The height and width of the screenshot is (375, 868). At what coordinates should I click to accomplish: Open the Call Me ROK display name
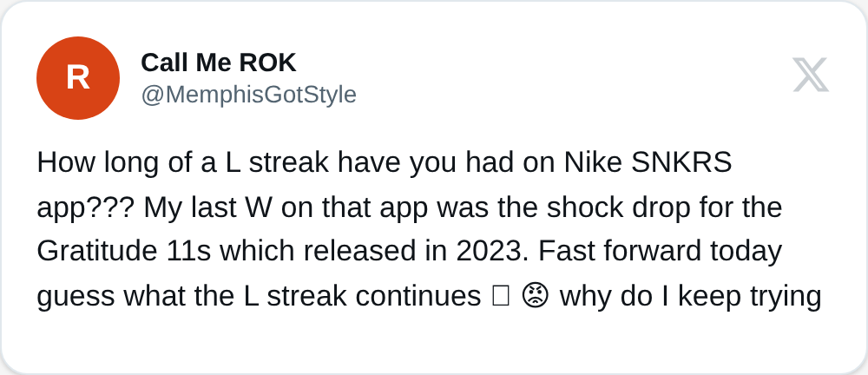(219, 62)
